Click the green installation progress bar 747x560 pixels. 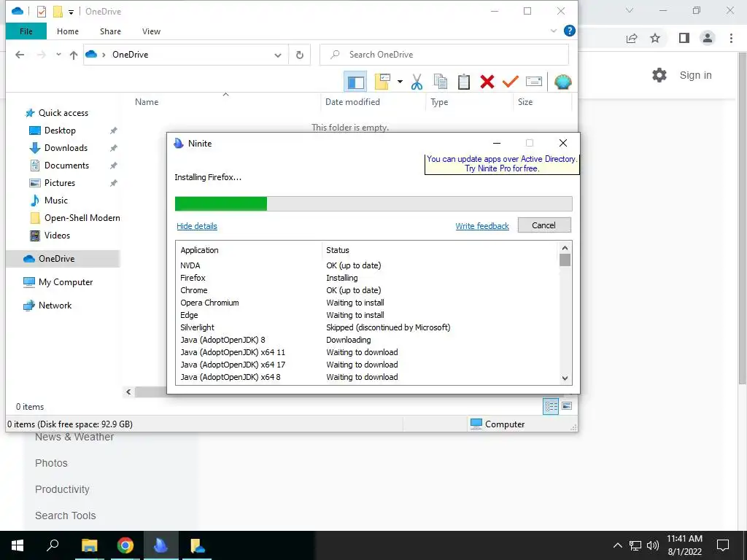pos(221,204)
